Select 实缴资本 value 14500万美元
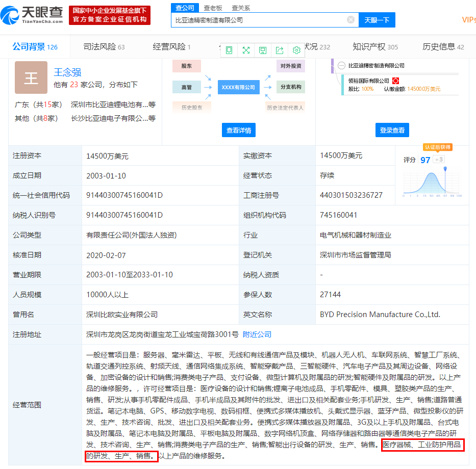Image resolution: width=476 pixels, height=469 pixels. point(341,155)
